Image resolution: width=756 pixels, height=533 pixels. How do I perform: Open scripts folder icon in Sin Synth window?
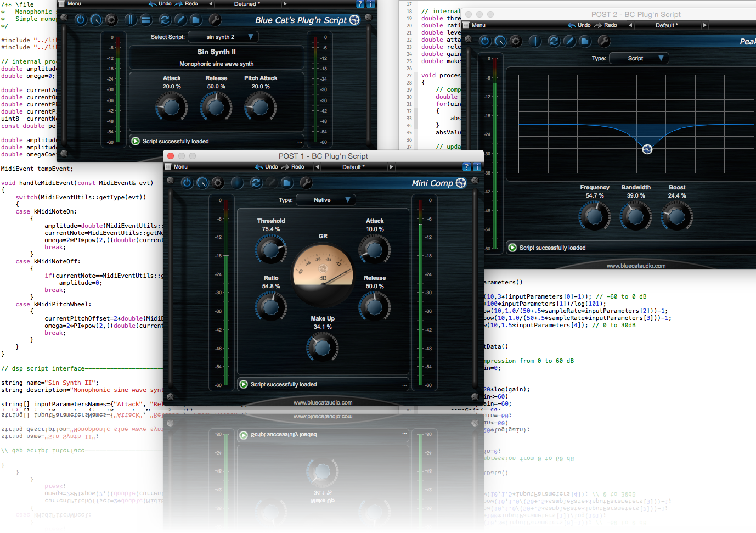[196, 20]
